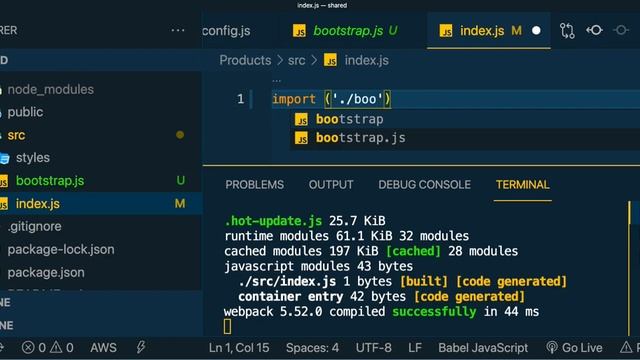The image size is (640, 360).
Task: Expand the public folder
Action: point(25,112)
